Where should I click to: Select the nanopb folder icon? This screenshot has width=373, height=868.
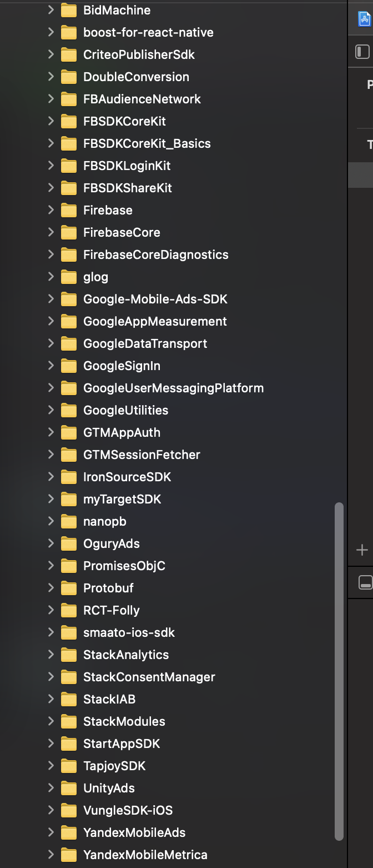click(x=67, y=521)
